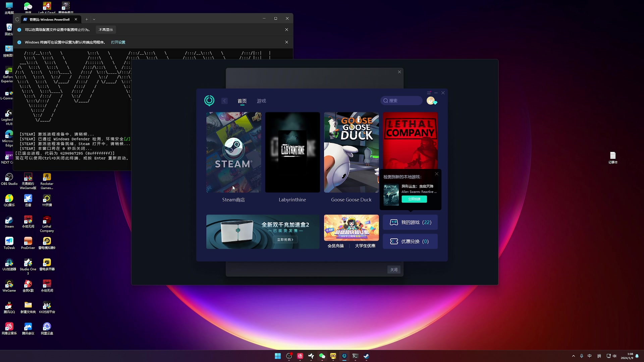The image size is (644, 362).
Task: Open 我的游戏 (22) list
Action: [410, 222]
